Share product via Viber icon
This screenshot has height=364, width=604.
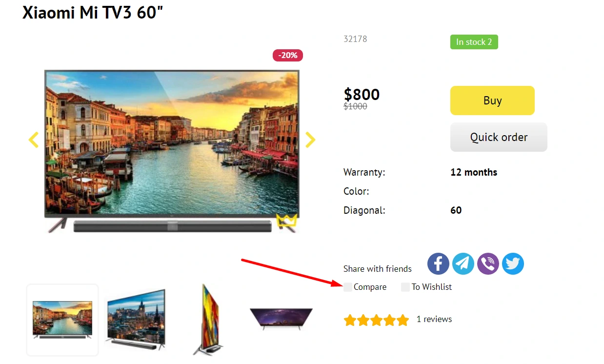click(488, 264)
